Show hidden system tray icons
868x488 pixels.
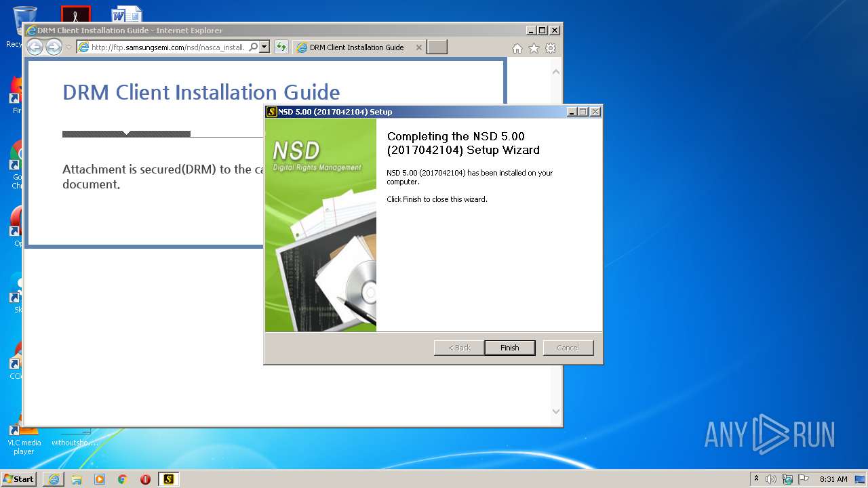pyautogui.click(x=757, y=479)
